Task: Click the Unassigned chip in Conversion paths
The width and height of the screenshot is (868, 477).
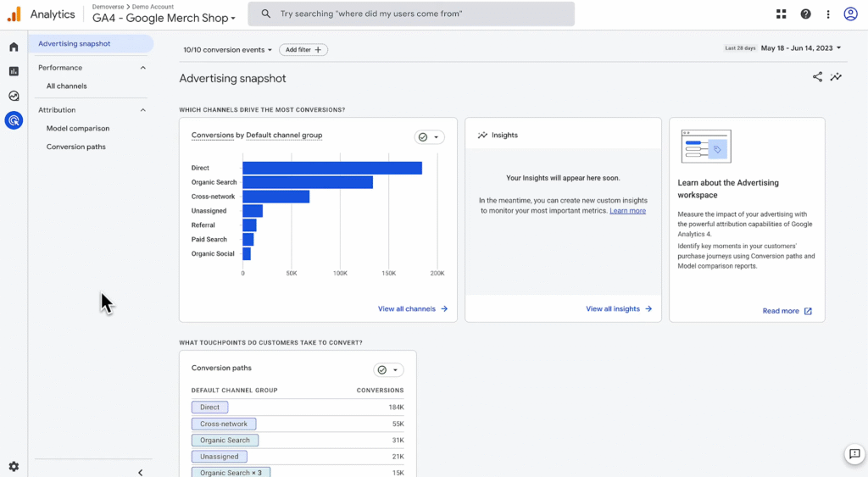Action: pos(220,457)
